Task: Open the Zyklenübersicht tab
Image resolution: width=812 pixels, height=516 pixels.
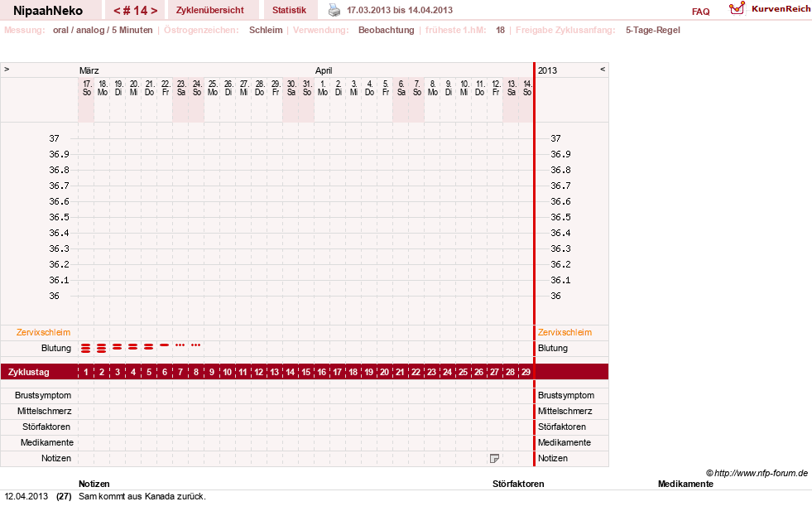Action: [209, 10]
